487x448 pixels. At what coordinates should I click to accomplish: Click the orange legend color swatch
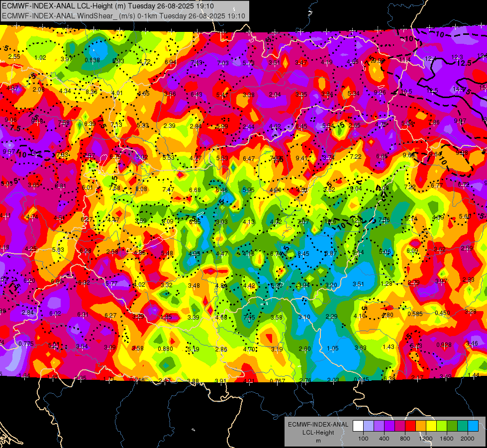click(421, 426)
